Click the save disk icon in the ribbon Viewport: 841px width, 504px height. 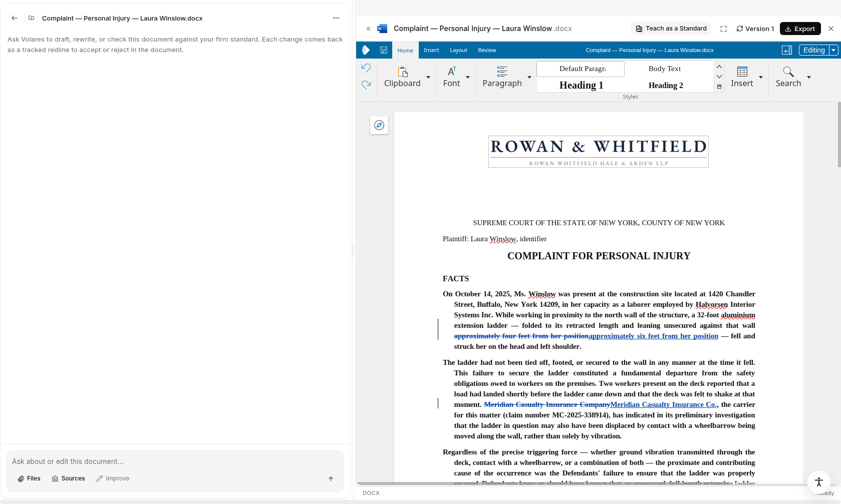click(384, 50)
